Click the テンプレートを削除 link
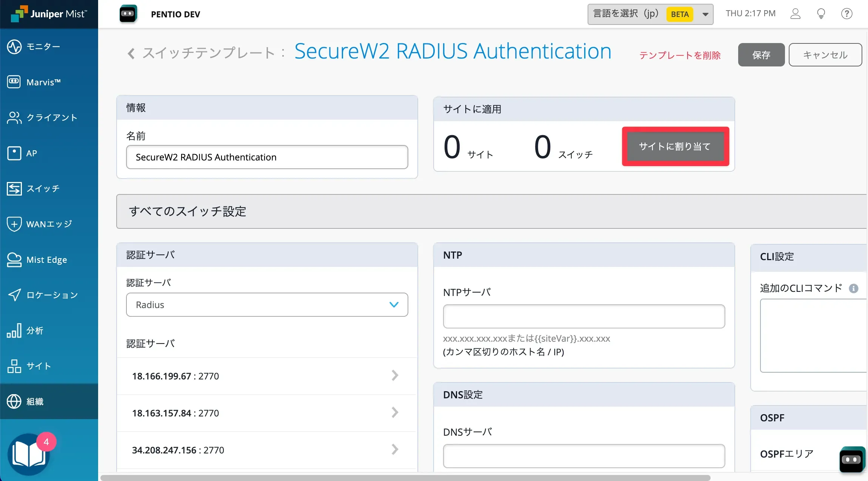 click(x=680, y=55)
